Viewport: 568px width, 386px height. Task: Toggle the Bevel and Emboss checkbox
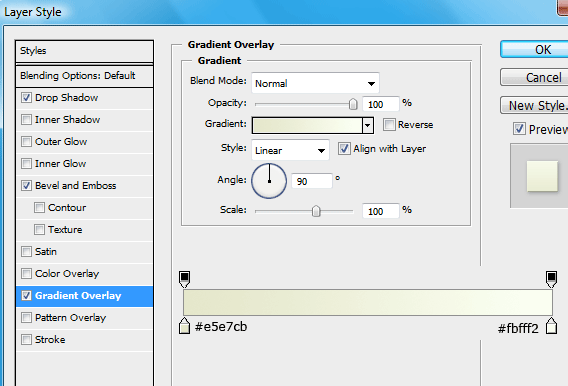point(26,186)
